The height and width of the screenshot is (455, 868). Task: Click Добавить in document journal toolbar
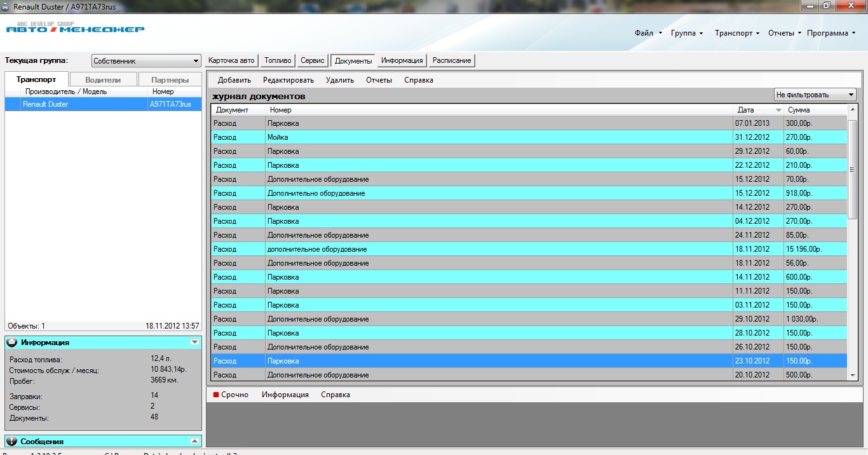pyautogui.click(x=234, y=80)
